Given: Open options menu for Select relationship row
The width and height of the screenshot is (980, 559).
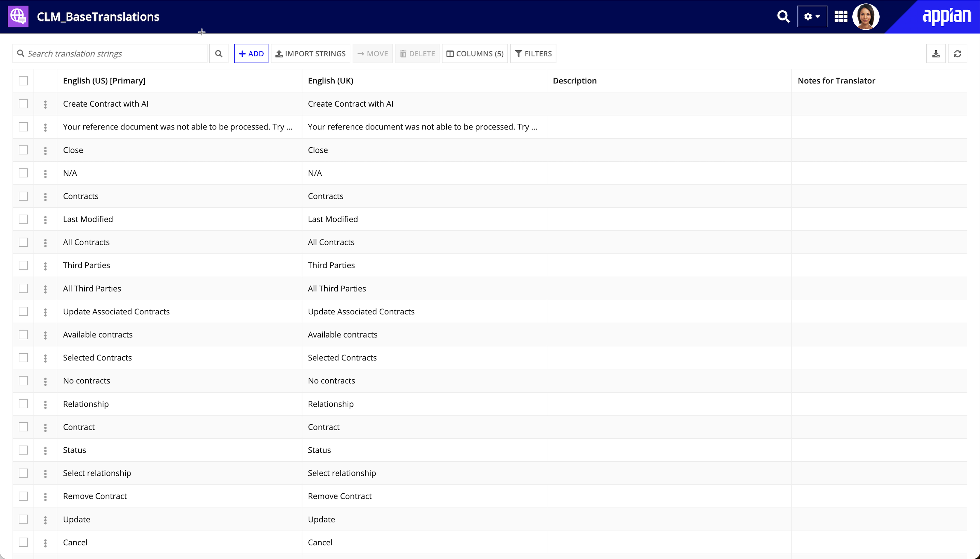Looking at the screenshot, I should coord(45,474).
